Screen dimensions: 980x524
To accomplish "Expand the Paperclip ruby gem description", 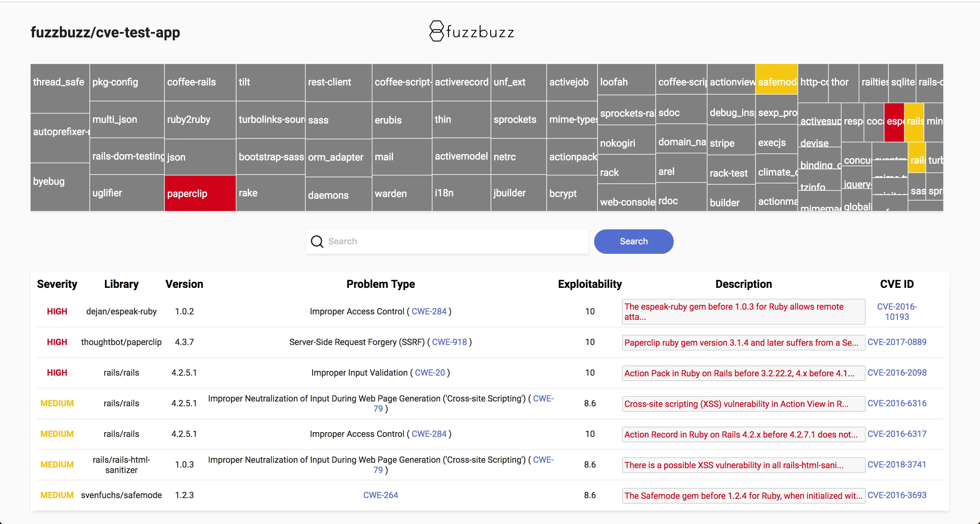I will click(x=744, y=343).
